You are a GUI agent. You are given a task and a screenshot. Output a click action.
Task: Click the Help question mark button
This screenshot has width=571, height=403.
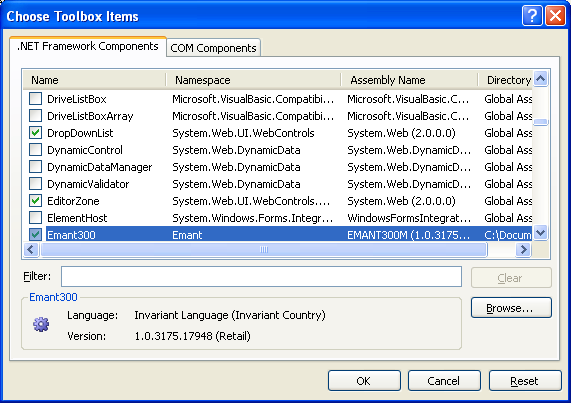532,16
